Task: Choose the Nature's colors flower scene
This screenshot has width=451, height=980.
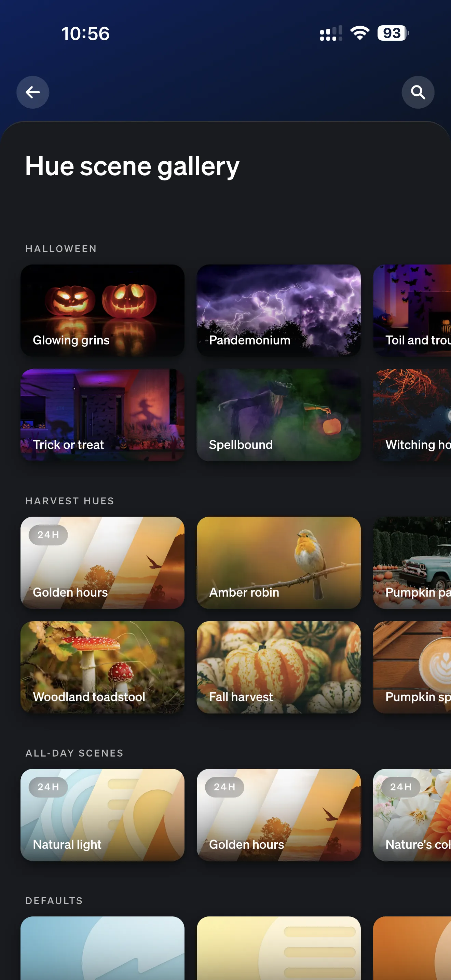Action: pyautogui.click(x=412, y=815)
